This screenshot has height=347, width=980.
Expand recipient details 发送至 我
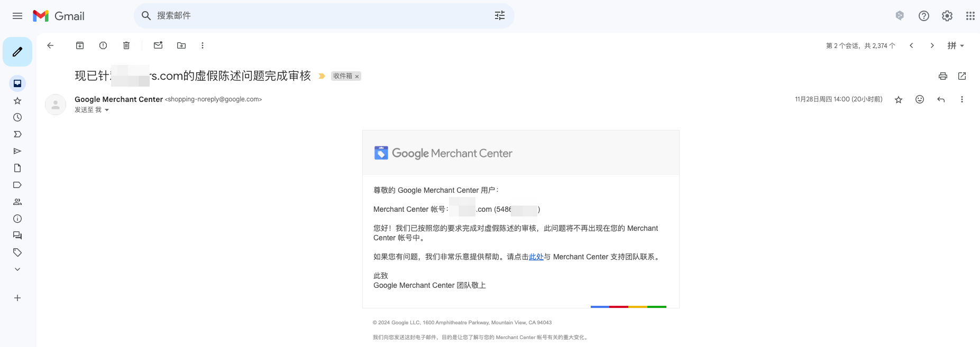coord(107,110)
